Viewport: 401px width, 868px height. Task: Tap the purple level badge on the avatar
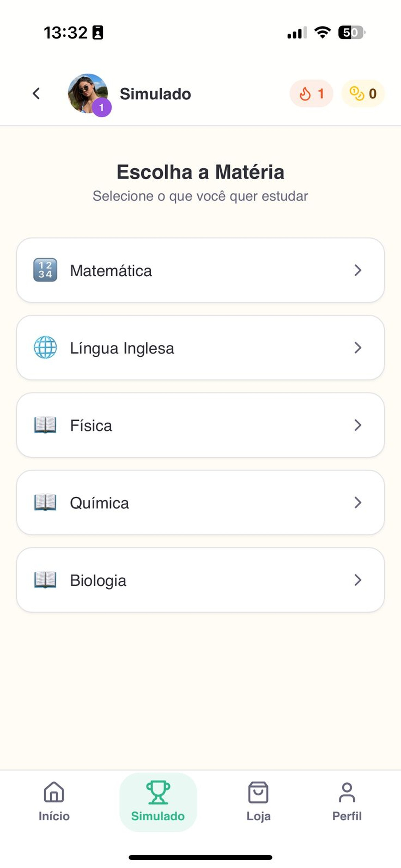pyautogui.click(x=101, y=108)
